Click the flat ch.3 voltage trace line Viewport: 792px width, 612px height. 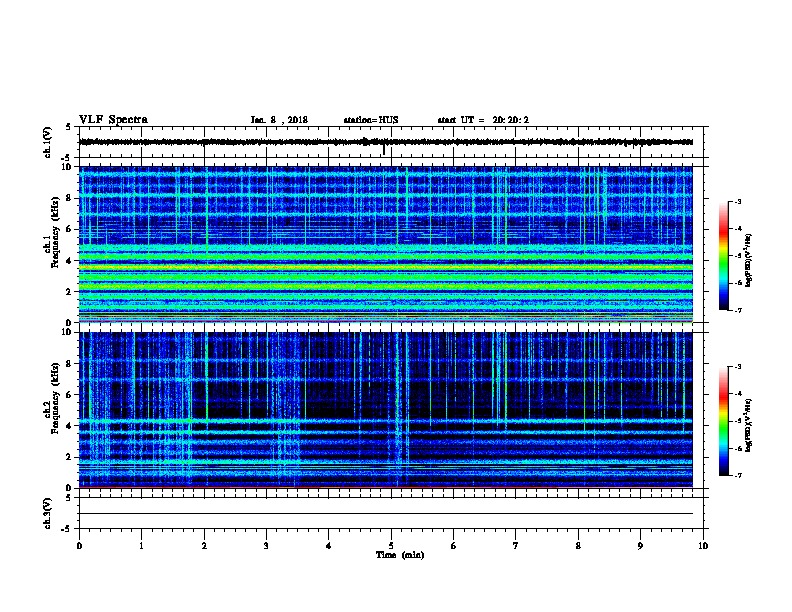[x=386, y=514]
